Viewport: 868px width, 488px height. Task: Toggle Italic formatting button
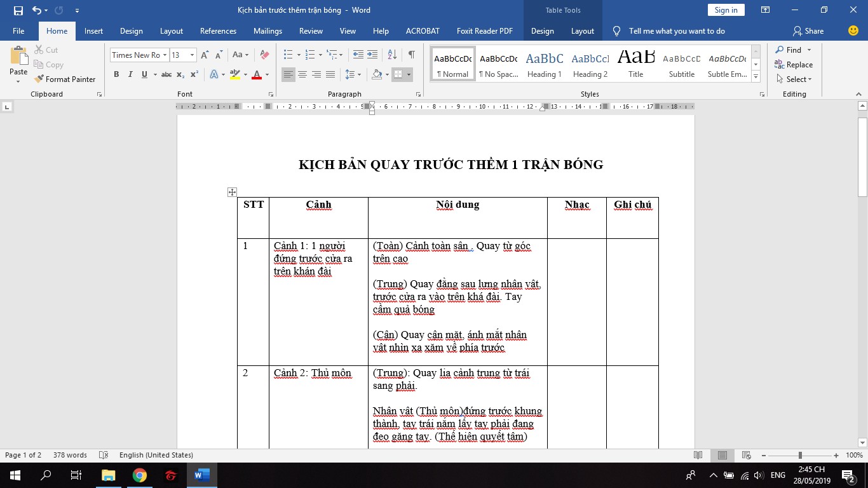click(x=130, y=74)
